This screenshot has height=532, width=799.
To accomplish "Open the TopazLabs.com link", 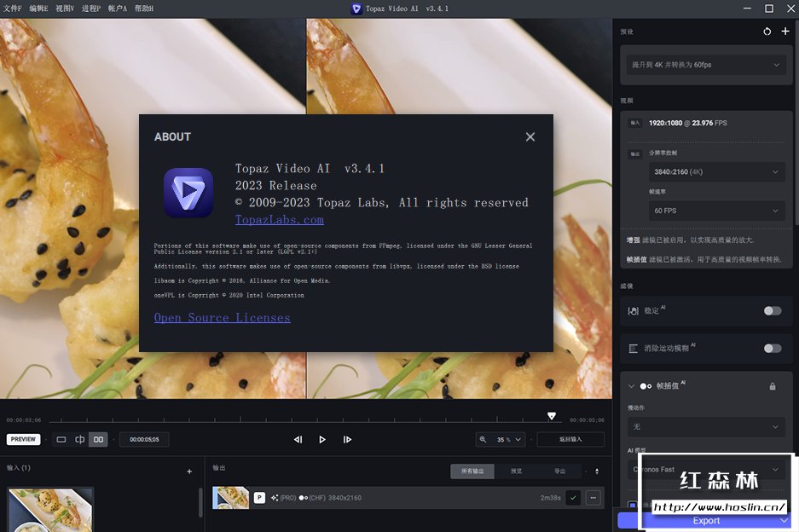I will pos(279,220).
